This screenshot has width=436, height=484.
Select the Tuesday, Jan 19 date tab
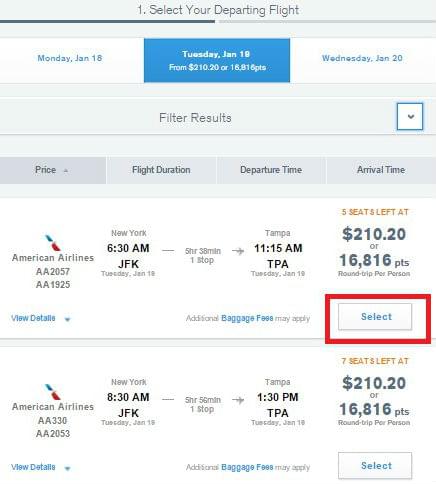tap(217, 60)
